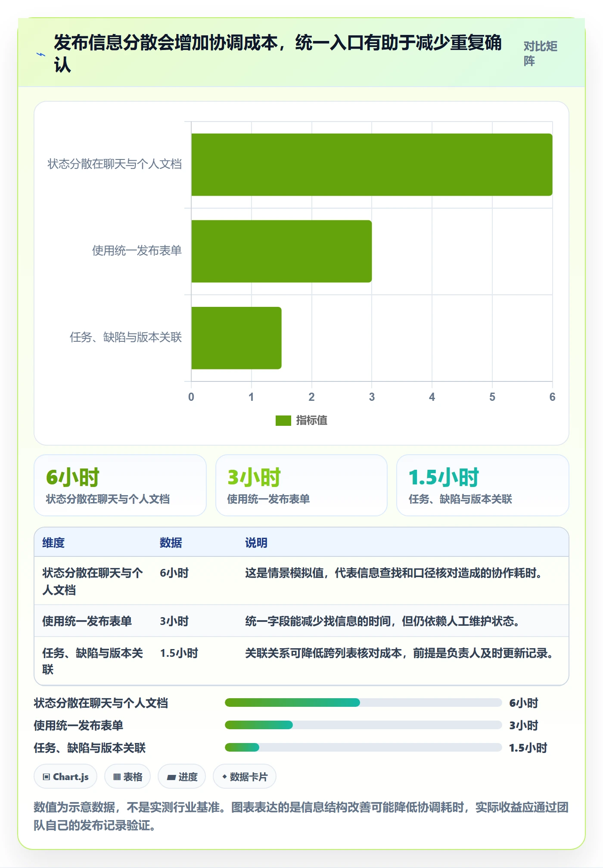Select the 数据卡片 tag chip

coord(245,777)
